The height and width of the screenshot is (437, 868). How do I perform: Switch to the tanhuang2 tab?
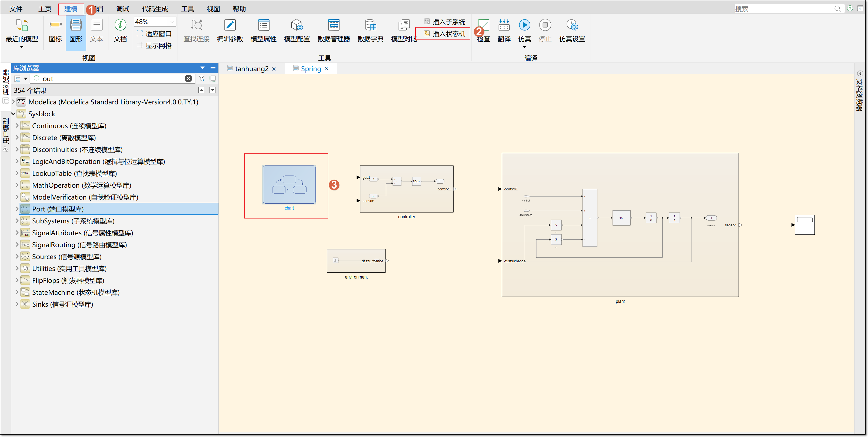click(x=251, y=68)
